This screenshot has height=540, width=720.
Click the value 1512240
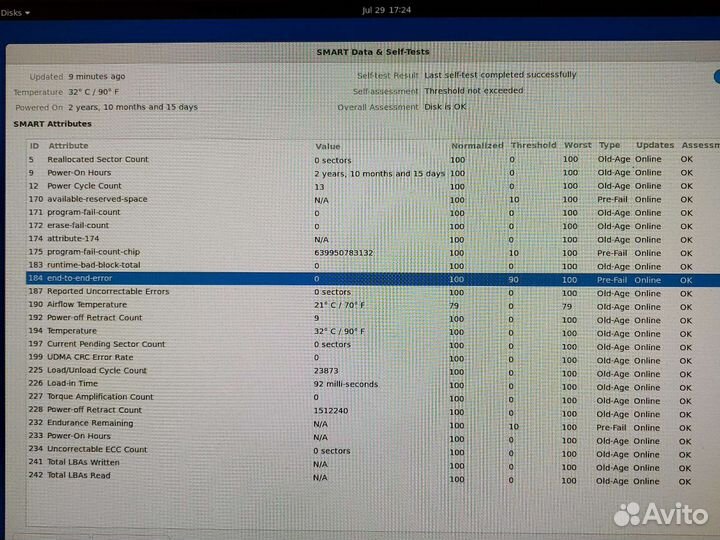[331, 411]
